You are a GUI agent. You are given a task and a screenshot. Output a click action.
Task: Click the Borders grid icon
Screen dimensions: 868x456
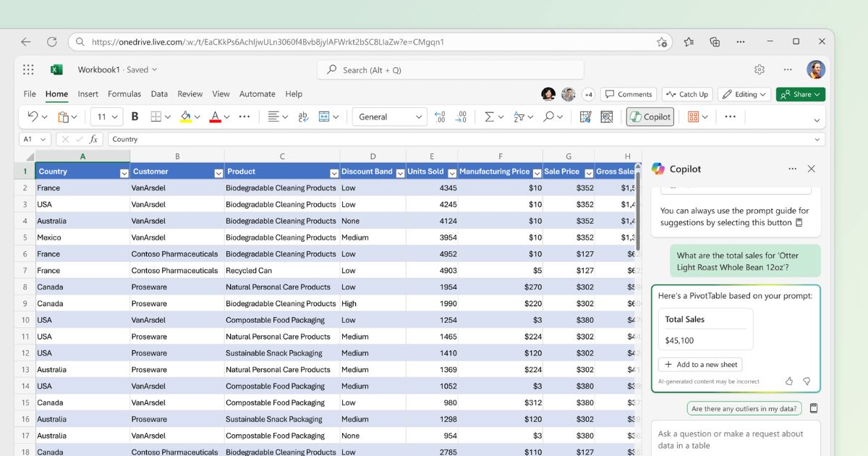(156, 117)
